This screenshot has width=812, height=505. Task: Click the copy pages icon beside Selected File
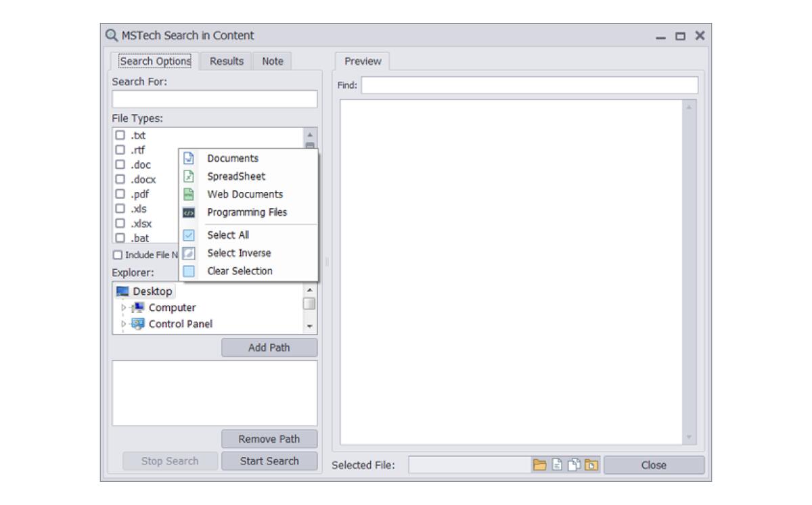pos(574,465)
